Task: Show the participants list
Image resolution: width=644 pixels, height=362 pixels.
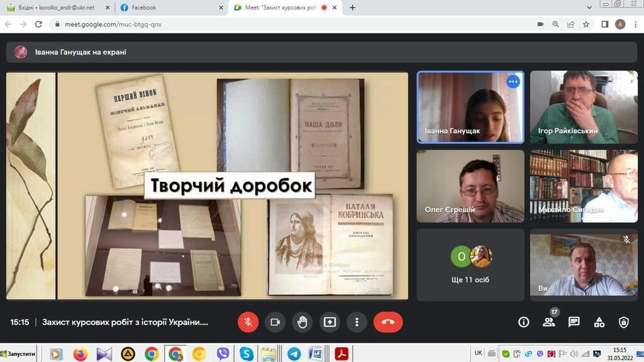Action: 548,322
